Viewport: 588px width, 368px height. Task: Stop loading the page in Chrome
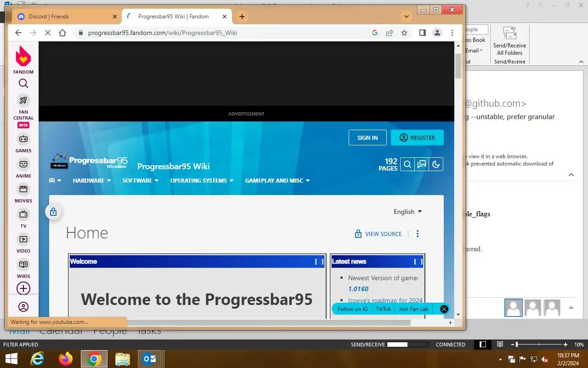click(48, 33)
